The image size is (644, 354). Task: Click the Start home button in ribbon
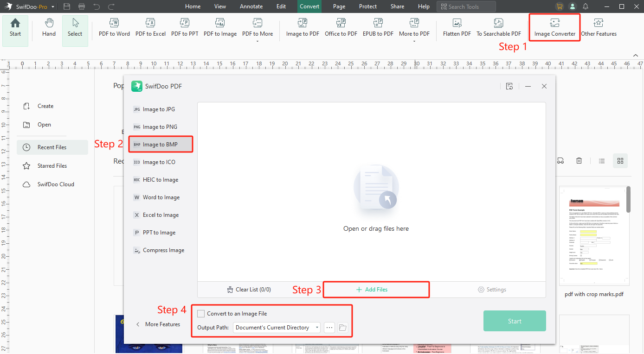[x=15, y=31]
